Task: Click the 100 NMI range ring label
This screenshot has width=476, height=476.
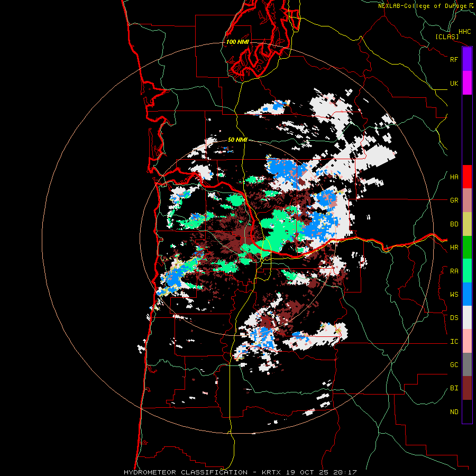Action: click(237, 42)
